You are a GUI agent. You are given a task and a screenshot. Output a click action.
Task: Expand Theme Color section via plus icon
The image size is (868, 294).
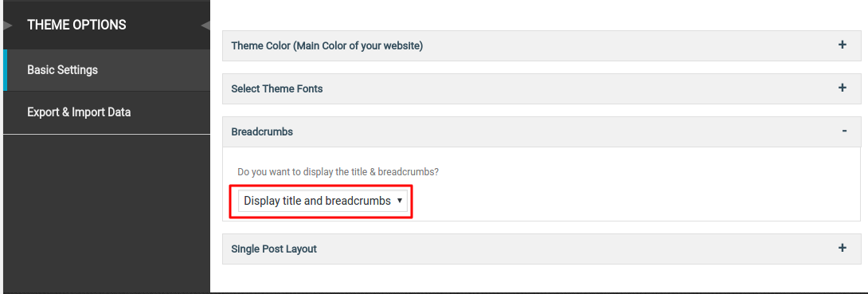842,45
